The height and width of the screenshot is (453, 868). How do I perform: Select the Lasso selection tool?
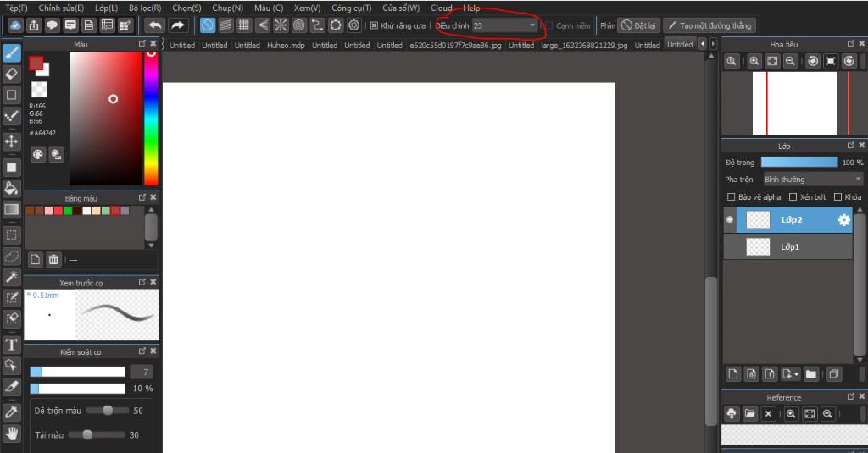[12, 256]
